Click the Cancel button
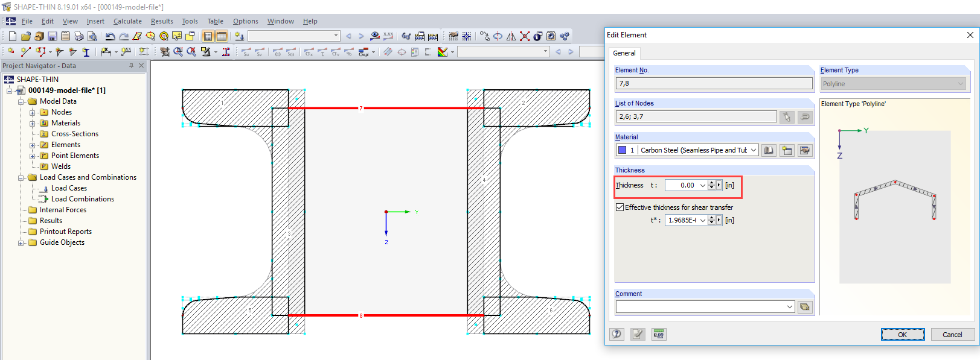This screenshot has width=980, height=360. coord(952,335)
